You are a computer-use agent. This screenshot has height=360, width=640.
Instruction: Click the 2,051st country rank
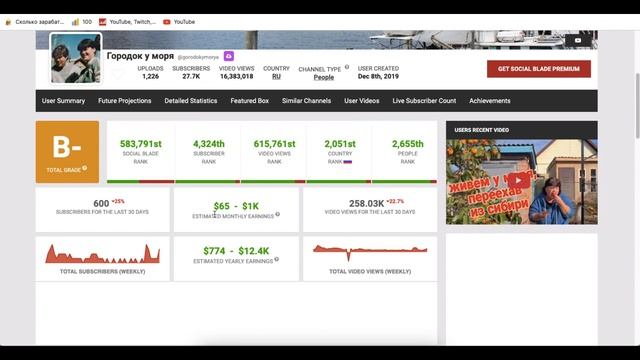tap(340, 144)
